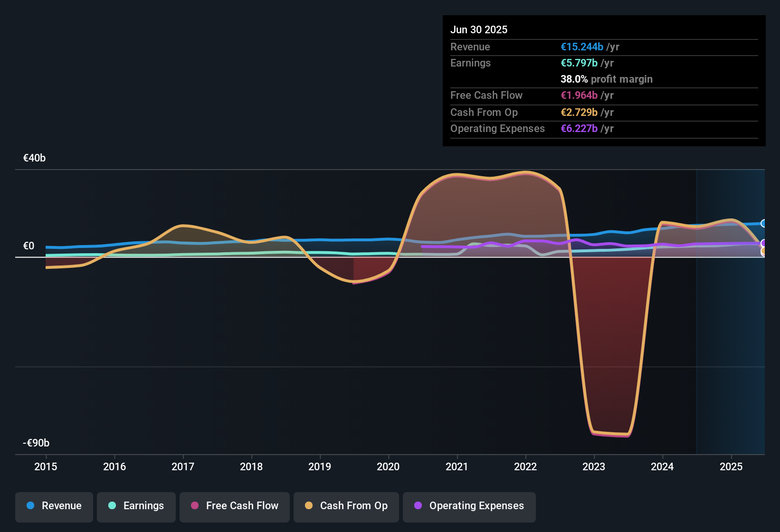Open the Operating Expenses legend entry
Screen dimensions: 780x532
click(x=469, y=506)
